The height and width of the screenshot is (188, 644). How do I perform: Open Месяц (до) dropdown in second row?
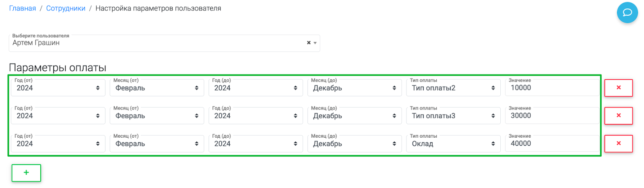click(x=355, y=116)
